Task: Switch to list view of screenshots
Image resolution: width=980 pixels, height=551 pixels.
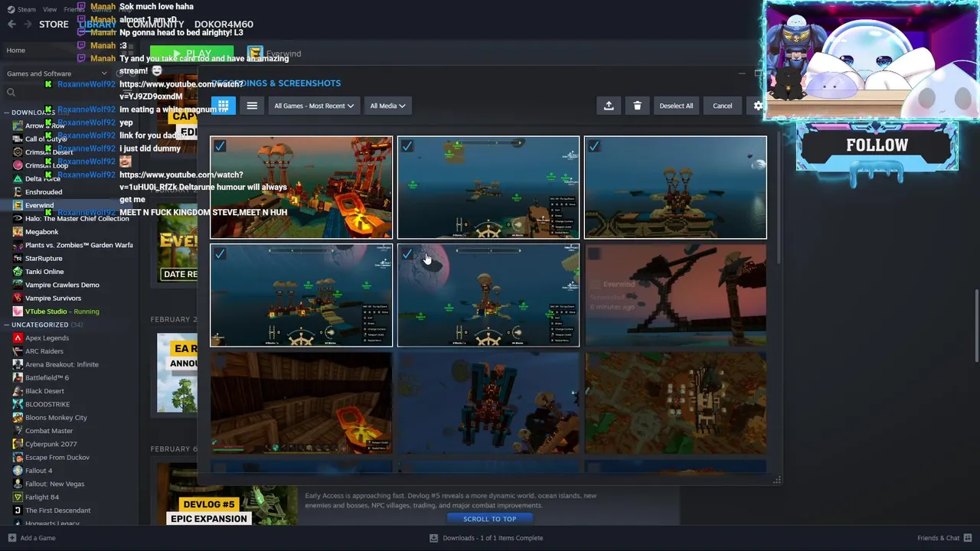Action: tap(252, 106)
